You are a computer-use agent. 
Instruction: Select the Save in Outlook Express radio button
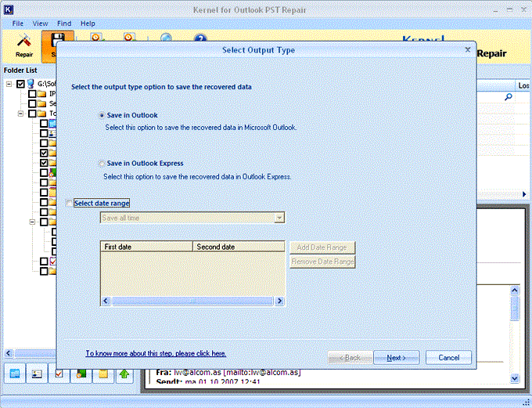tap(102, 164)
